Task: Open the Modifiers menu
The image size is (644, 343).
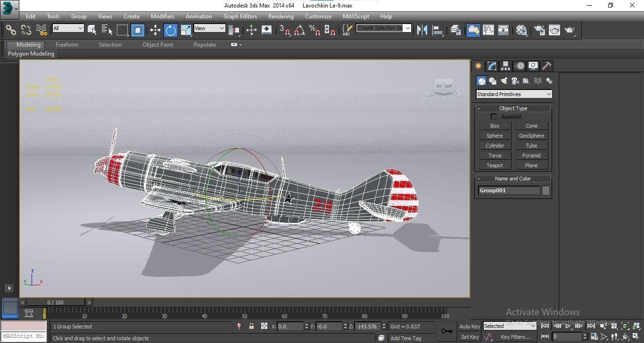Action: click(x=163, y=16)
